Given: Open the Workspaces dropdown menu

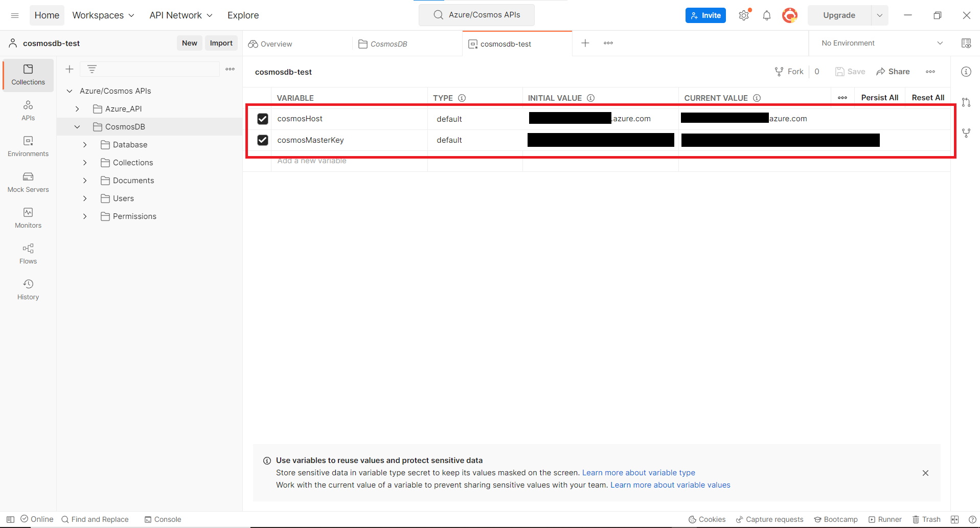Looking at the screenshot, I should (x=103, y=15).
